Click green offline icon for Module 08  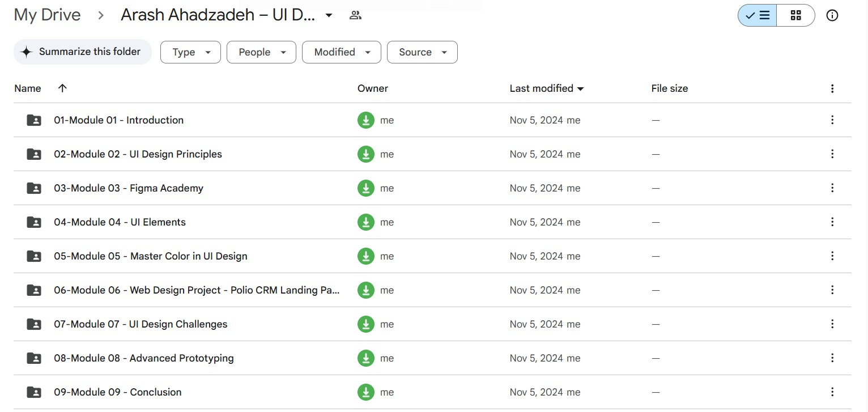point(366,358)
